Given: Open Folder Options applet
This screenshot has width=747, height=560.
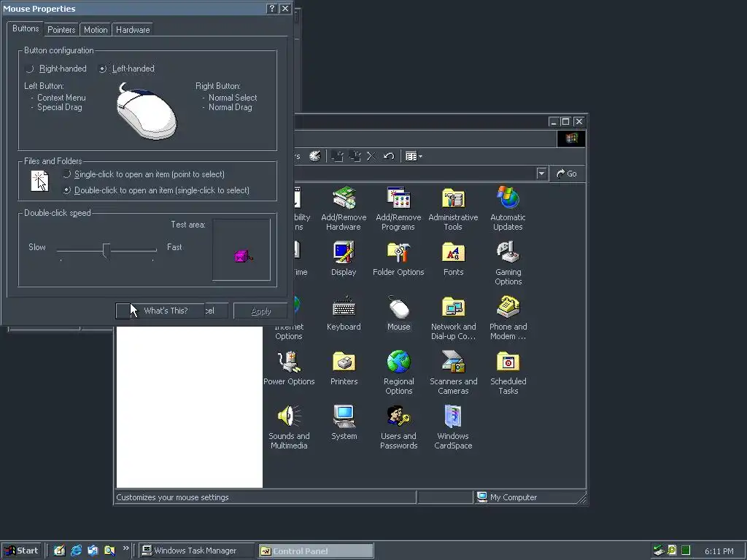Looking at the screenshot, I should coord(398,259).
